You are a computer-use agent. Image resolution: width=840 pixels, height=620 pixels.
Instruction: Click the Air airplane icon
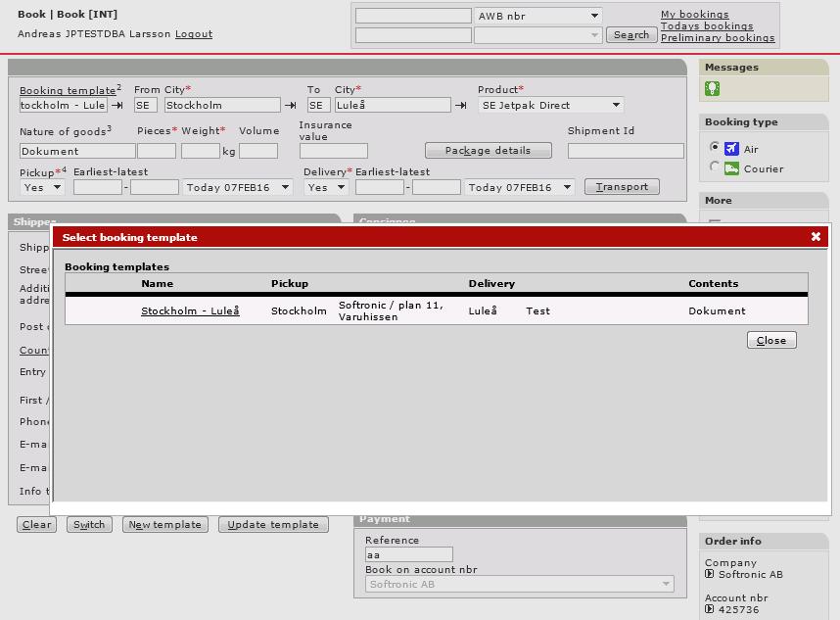731,149
